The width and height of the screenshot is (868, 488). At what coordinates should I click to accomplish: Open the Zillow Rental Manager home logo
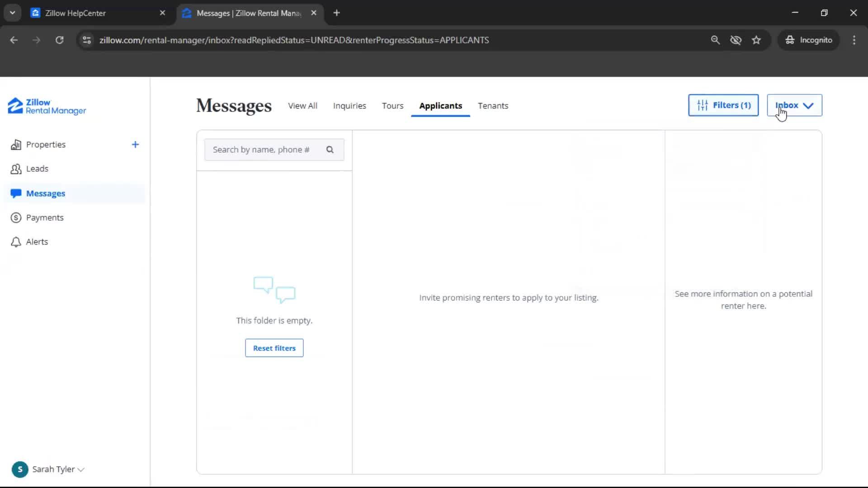point(46,106)
